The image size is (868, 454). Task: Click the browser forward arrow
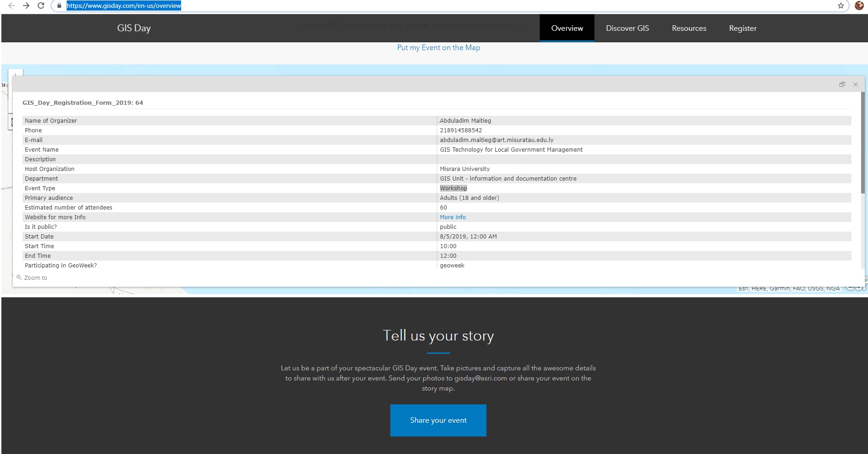(26, 6)
